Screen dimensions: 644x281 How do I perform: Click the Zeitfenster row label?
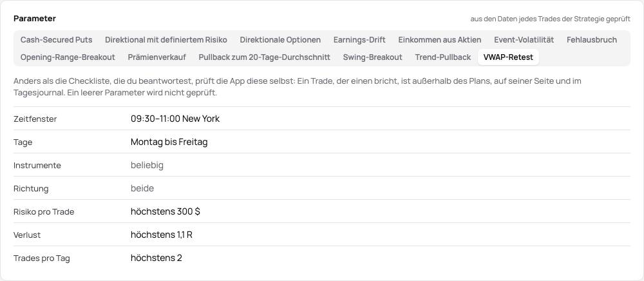[x=35, y=119]
